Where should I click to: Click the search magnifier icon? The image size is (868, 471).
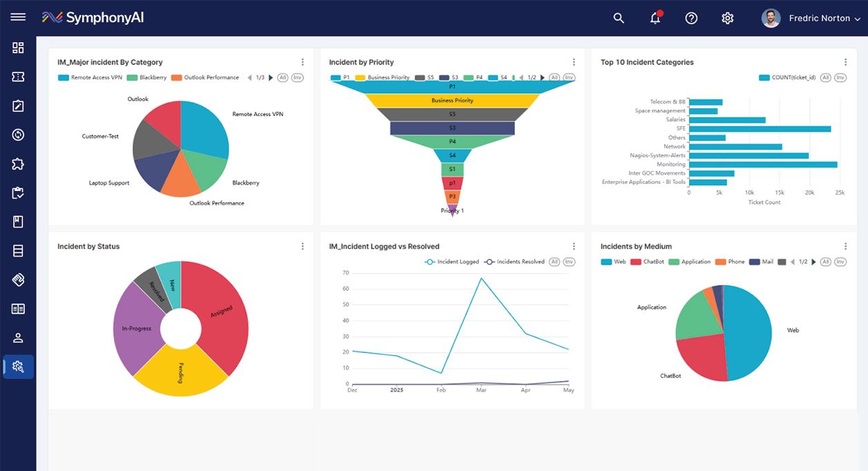619,18
